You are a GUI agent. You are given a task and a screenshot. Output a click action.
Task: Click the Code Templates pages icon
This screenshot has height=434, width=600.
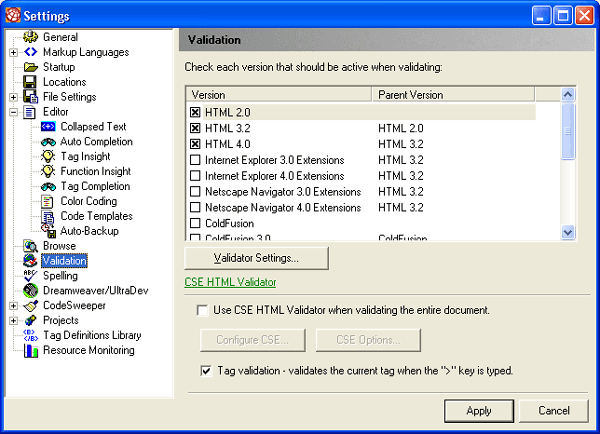[x=47, y=217]
